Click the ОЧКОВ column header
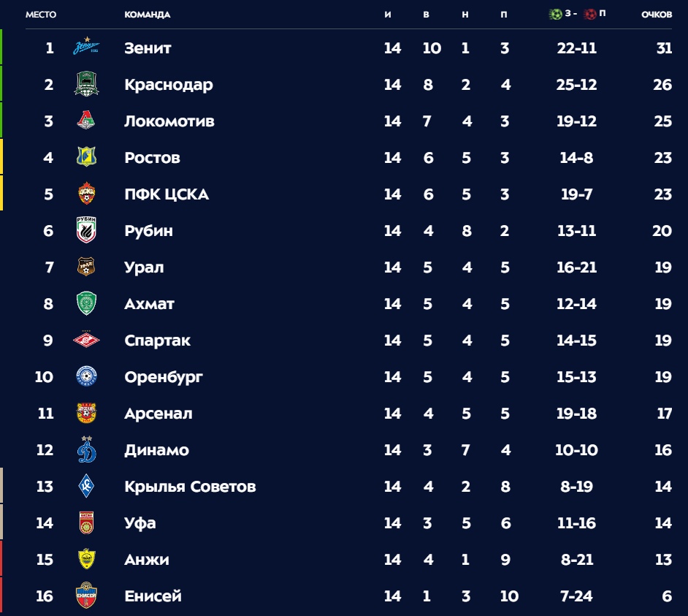Screen dimensions: 688x616 click(657, 15)
